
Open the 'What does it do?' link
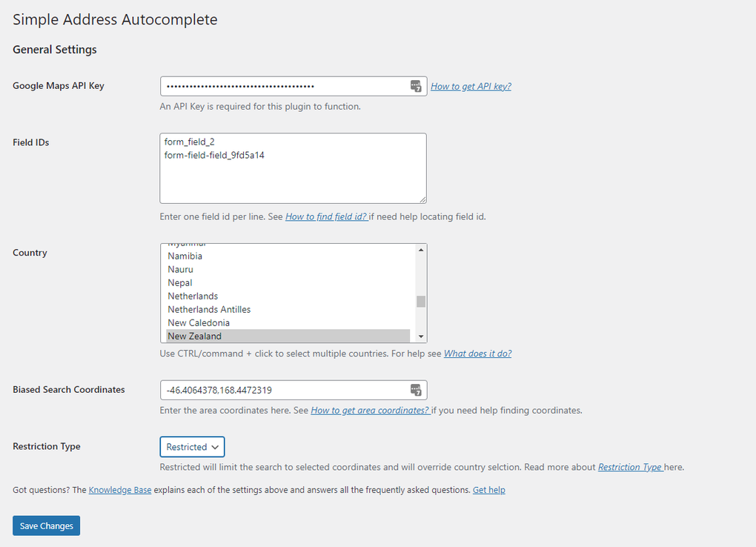(477, 354)
